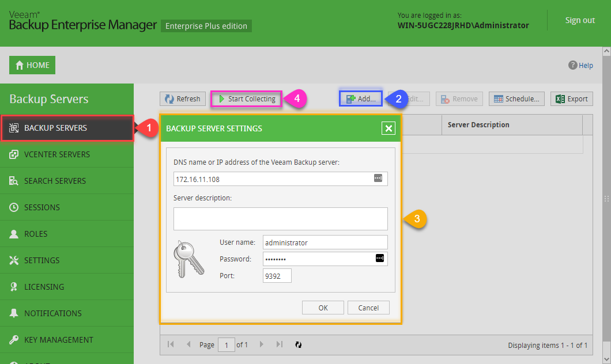Open the Schedule settings button
The width and height of the screenshot is (611, 364).
point(516,99)
